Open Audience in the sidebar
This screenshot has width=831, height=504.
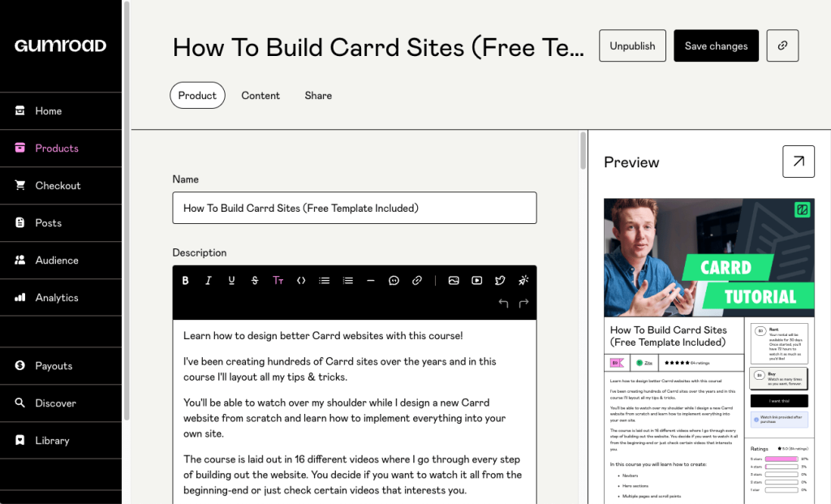click(60, 261)
